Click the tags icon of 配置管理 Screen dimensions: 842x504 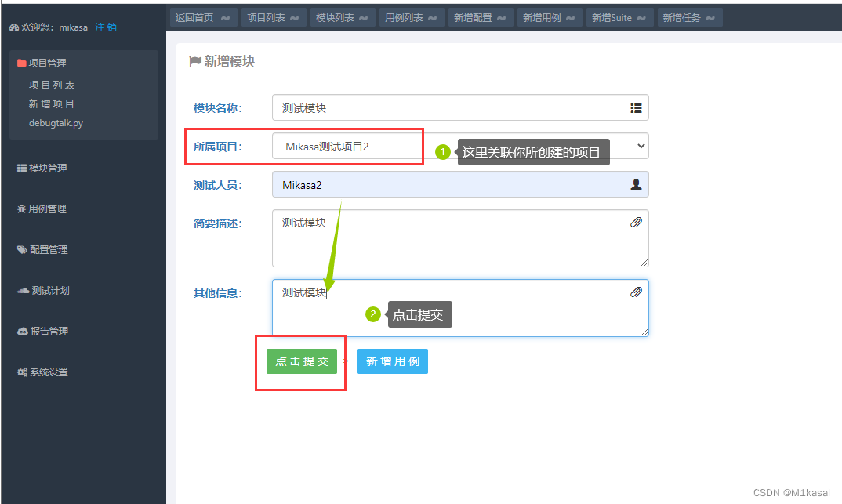22,249
